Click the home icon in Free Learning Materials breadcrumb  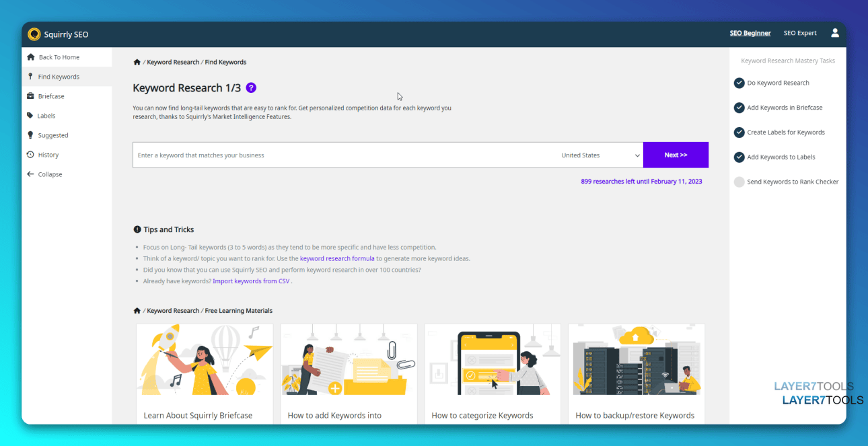click(137, 311)
